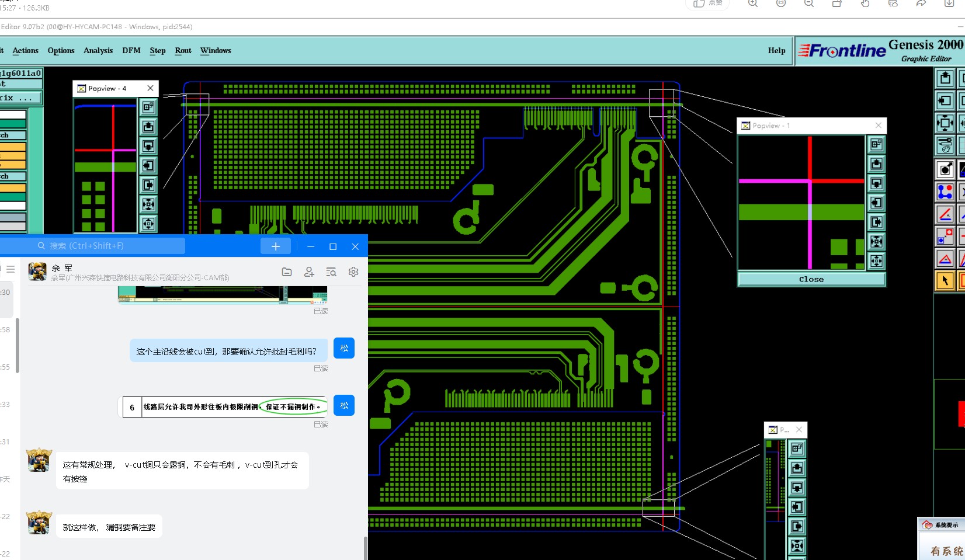The height and width of the screenshot is (560, 965).
Task: Zoom in using Popview 4 inward arrows icon
Action: coord(148,204)
